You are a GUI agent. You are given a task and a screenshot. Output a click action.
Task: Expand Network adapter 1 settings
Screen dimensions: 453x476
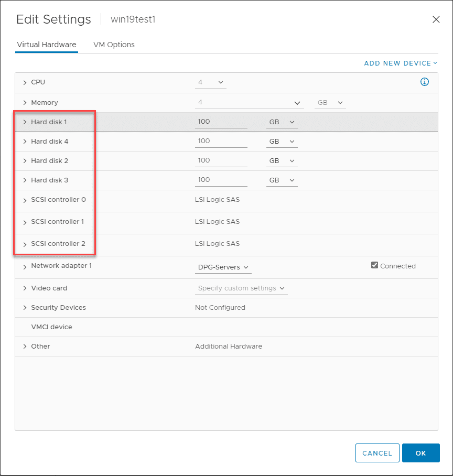[25, 266]
